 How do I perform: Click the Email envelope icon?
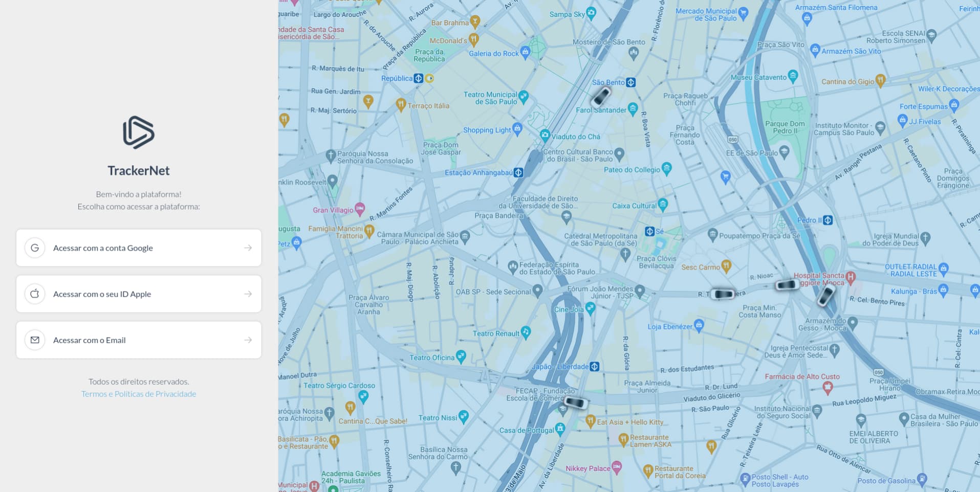click(35, 340)
